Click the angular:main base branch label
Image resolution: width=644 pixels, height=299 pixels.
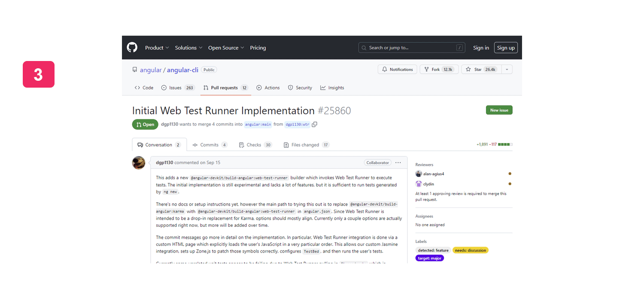pos(258,125)
